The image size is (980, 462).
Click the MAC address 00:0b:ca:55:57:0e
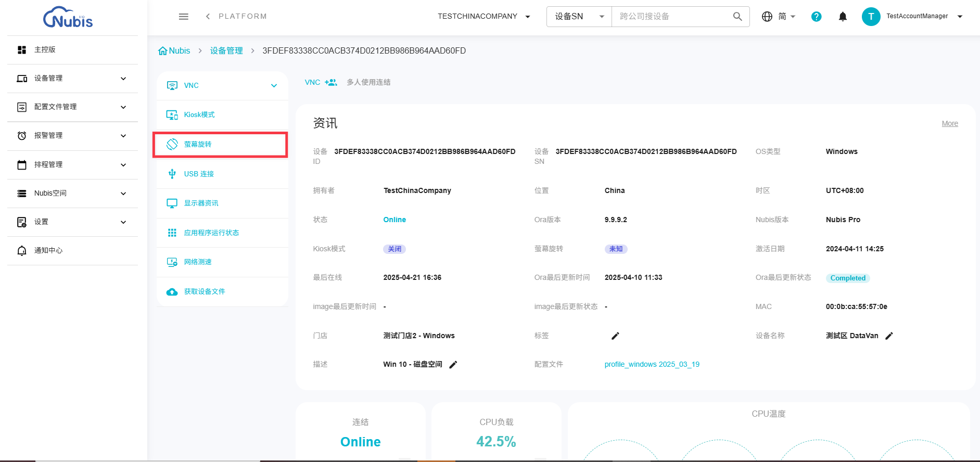click(x=856, y=307)
